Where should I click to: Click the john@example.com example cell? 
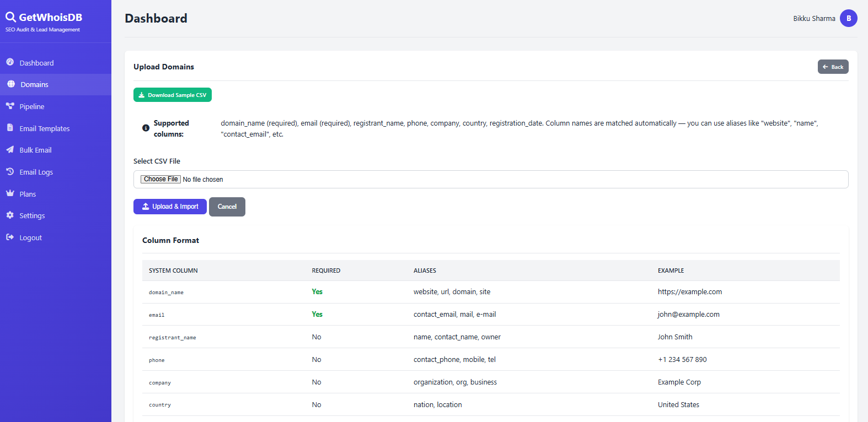coord(689,315)
